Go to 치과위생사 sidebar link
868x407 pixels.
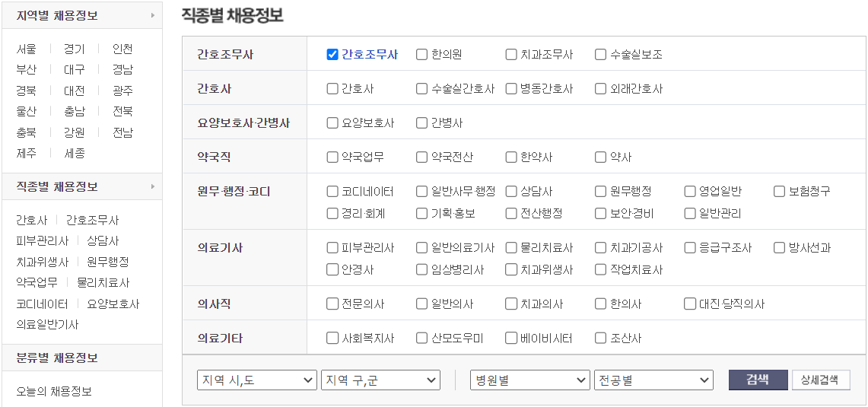pos(43,262)
